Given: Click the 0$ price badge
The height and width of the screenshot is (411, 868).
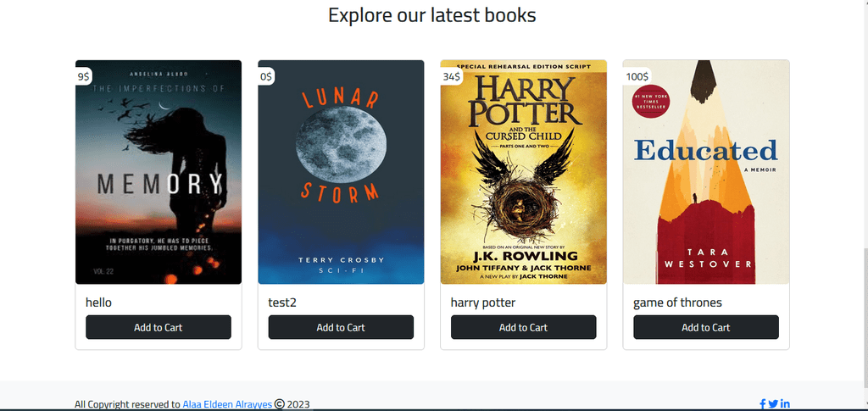Looking at the screenshot, I should point(266,77).
